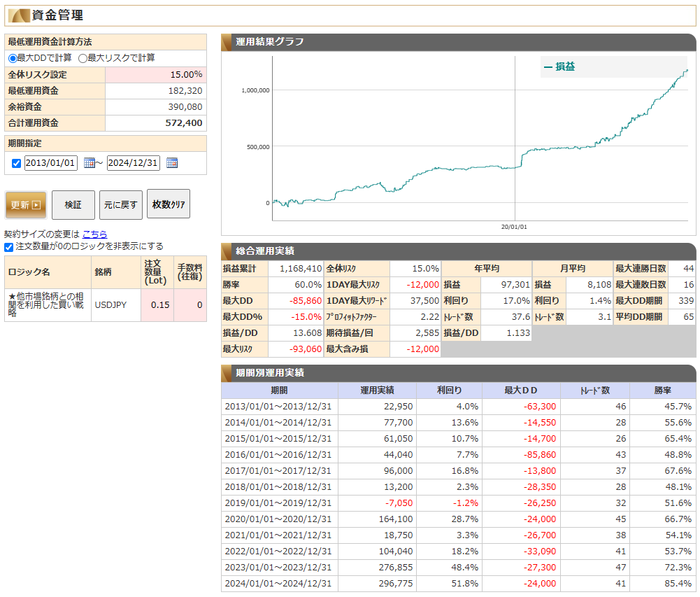
Task: Click the 年平均 損益 value 97,301
Action: 515,285
